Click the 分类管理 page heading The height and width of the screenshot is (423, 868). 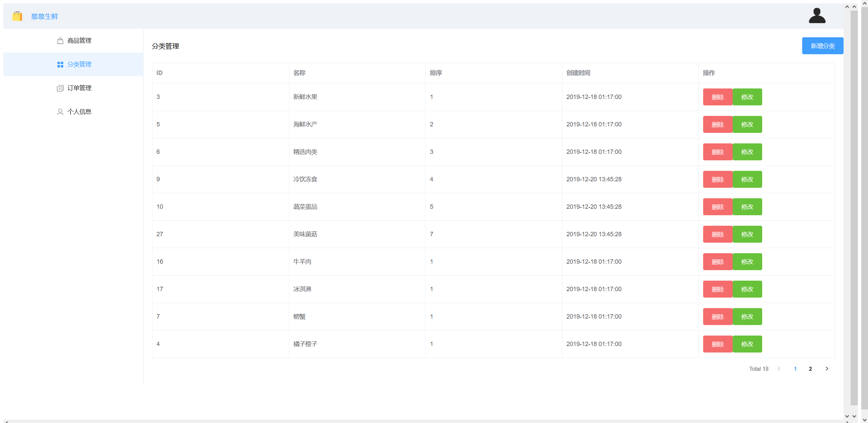click(166, 46)
